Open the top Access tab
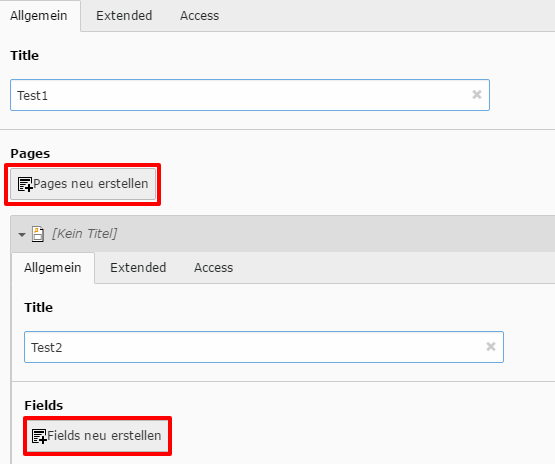 coord(200,16)
